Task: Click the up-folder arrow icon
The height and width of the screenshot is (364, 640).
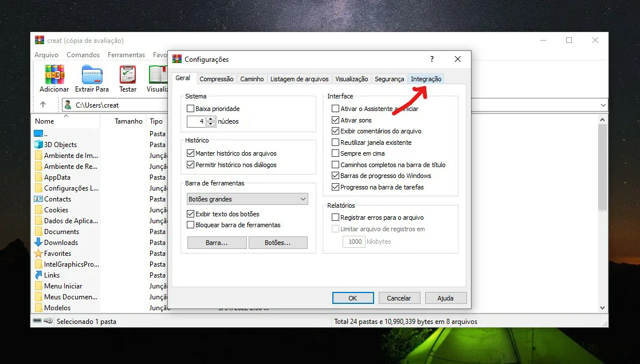Action: [43, 105]
